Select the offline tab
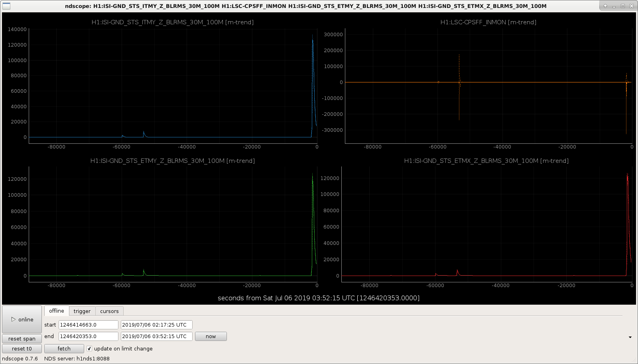The image size is (638, 364). click(57, 311)
